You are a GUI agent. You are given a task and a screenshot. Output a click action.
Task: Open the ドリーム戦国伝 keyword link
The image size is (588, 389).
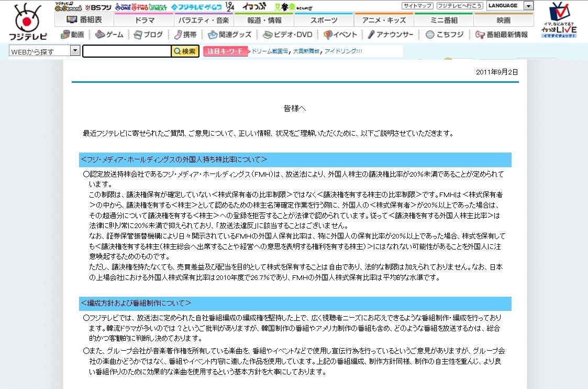click(270, 51)
